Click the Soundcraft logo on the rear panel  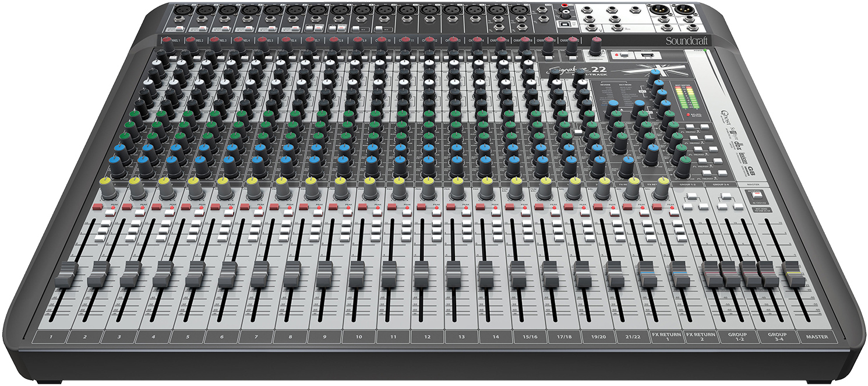point(687,40)
